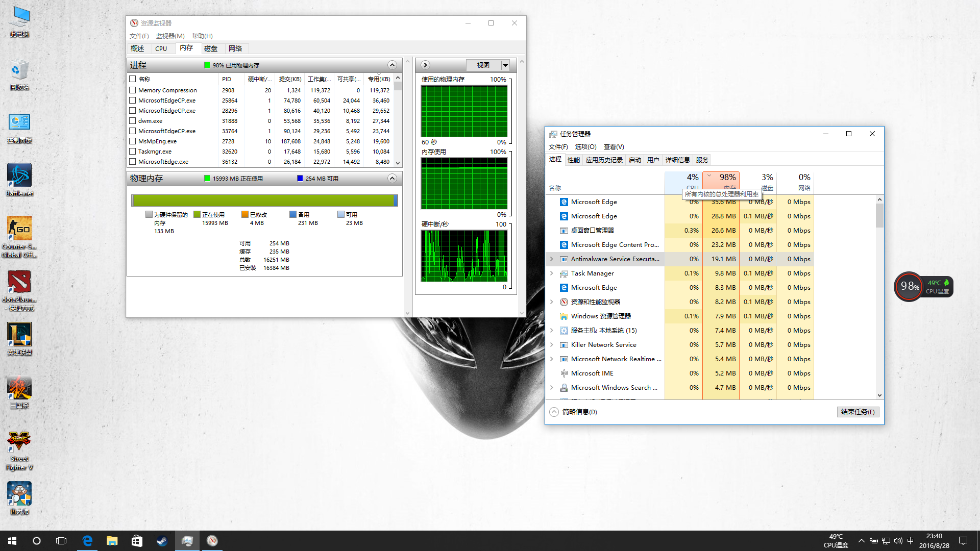This screenshot has height=551, width=980.
Task: Sort by the 98% 内存 column header
Action: tap(721, 182)
